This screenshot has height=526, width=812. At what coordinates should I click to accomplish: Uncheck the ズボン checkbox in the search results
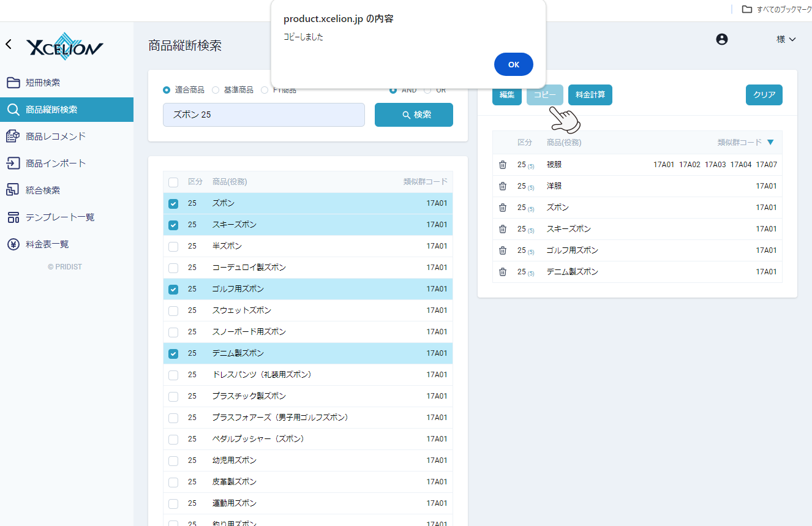coord(173,203)
